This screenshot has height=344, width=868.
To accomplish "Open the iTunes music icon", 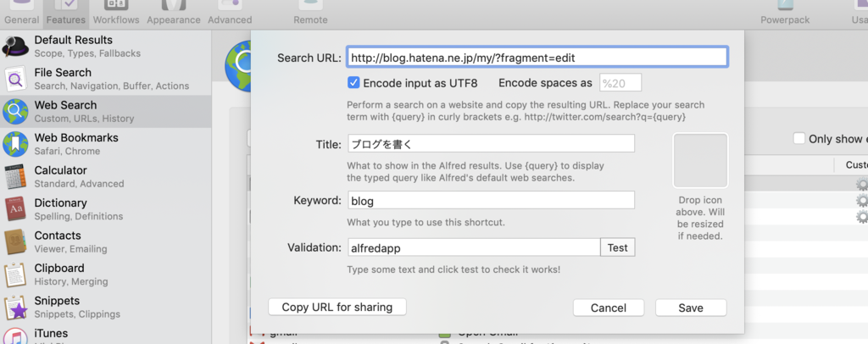I will pyautogui.click(x=15, y=336).
